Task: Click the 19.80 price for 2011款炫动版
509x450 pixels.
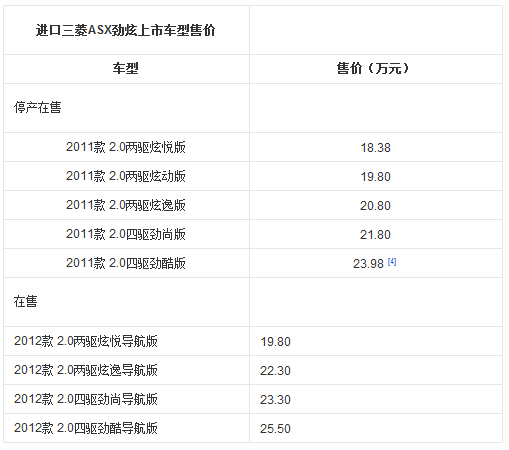Action: point(375,177)
